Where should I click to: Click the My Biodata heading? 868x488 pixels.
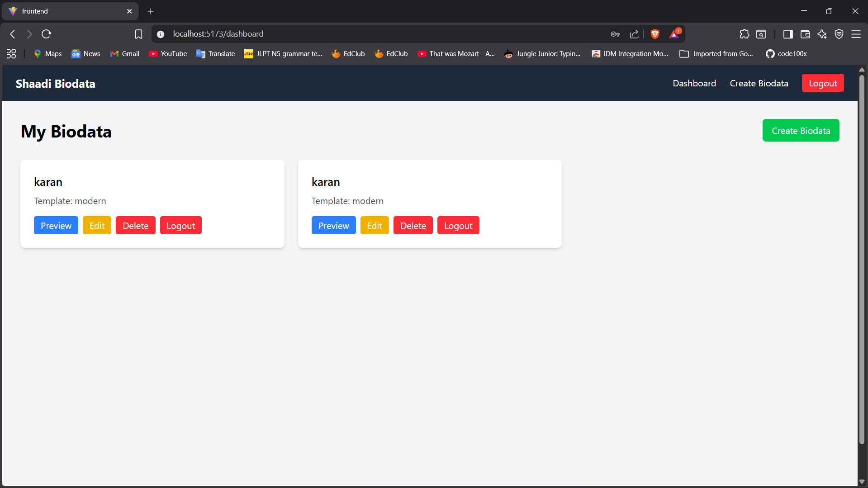pyautogui.click(x=66, y=132)
